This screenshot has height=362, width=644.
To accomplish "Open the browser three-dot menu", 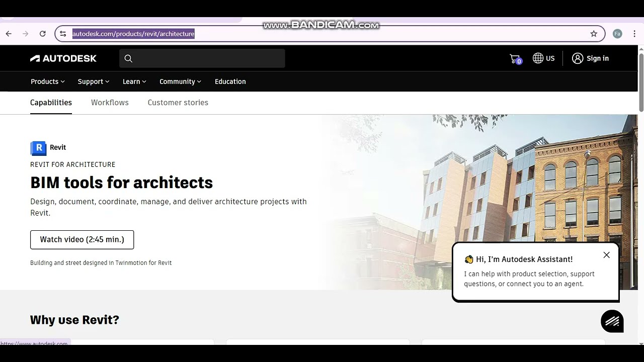I will 634,34.
